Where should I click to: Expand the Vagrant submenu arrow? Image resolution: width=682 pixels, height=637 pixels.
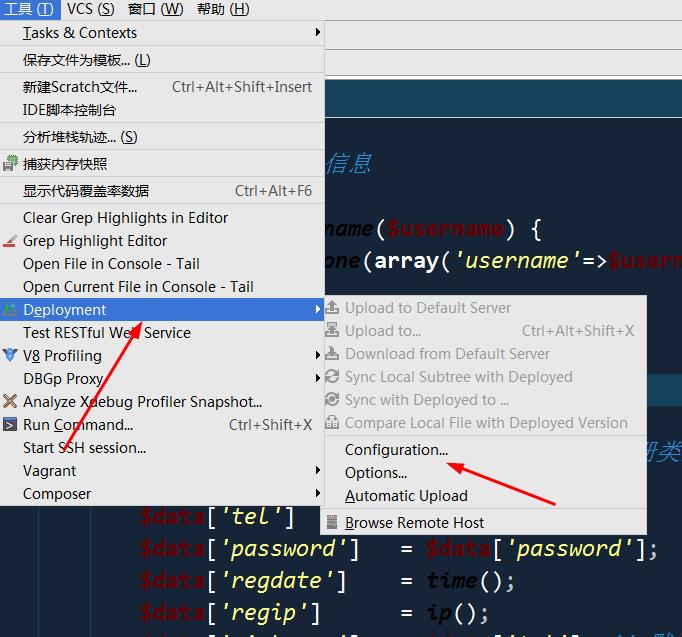coord(318,470)
